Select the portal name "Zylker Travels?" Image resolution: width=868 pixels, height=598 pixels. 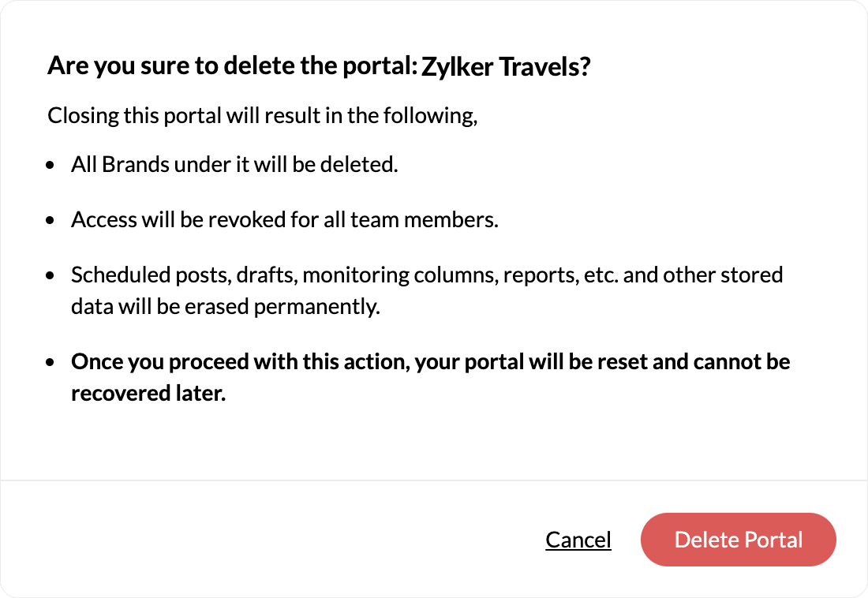tap(506, 67)
